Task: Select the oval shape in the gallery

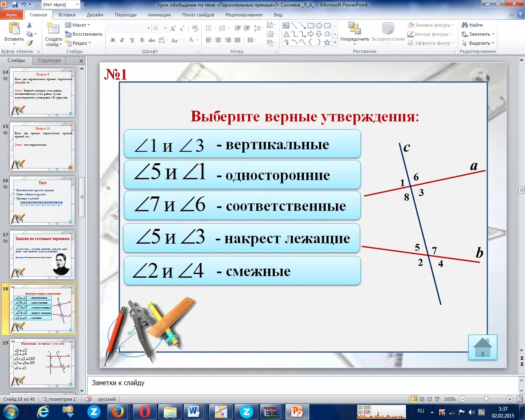Action: pyautogui.click(x=319, y=26)
